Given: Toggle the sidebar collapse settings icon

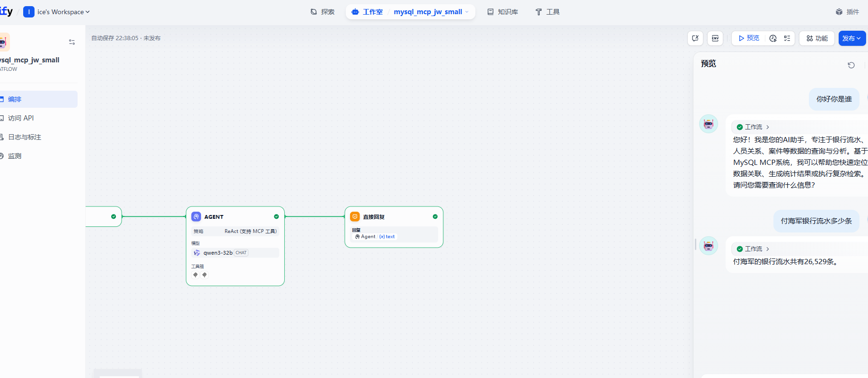Looking at the screenshot, I should (72, 42).
